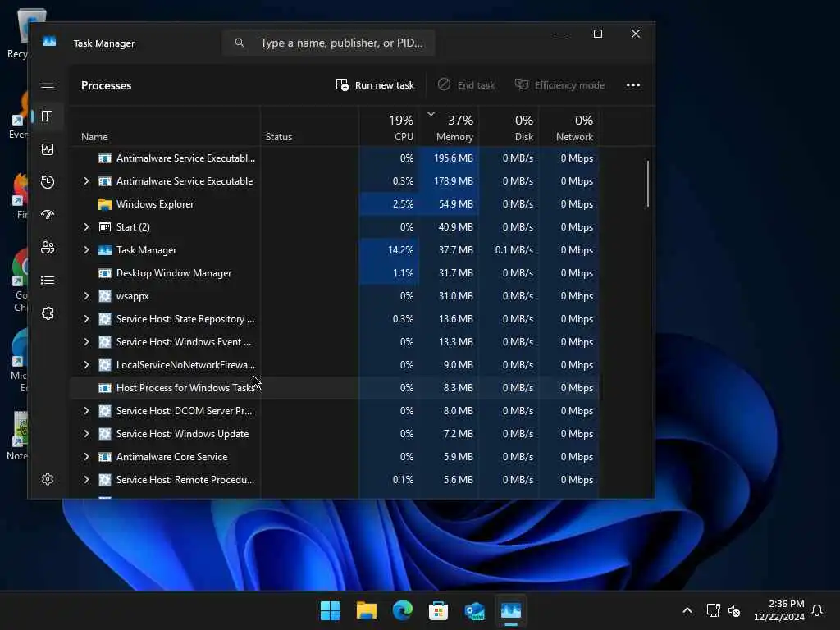
Task: Open the Performance sidebar icon
Action: (48, 149)
